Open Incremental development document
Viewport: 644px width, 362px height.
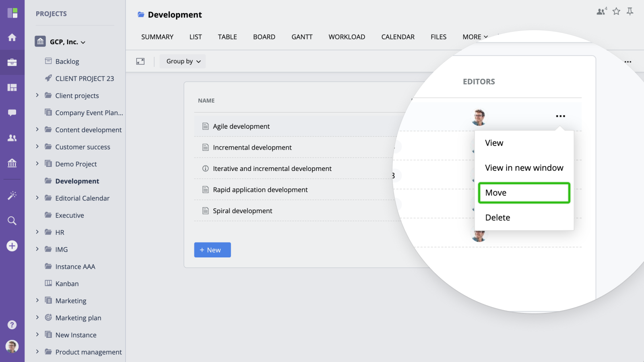point(252,148)
